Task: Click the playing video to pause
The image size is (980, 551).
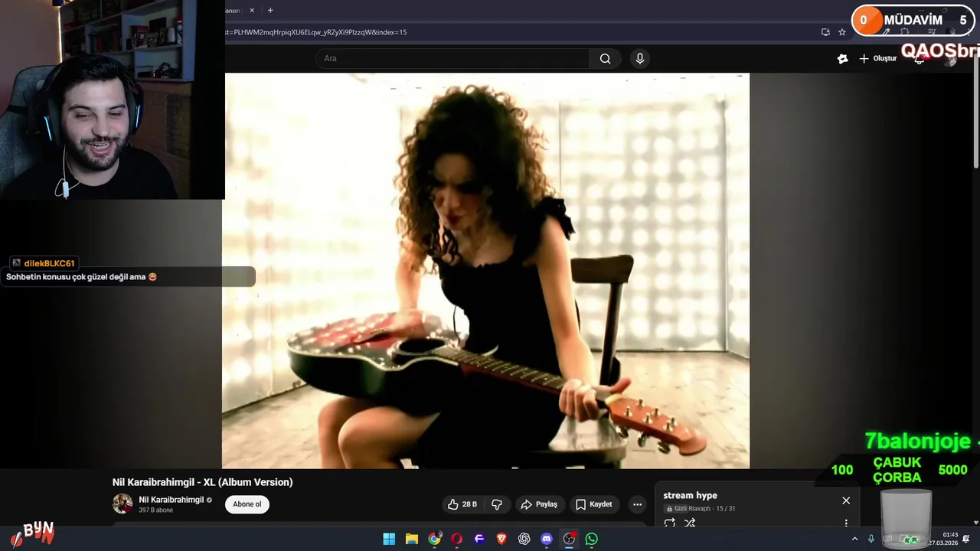Action: tap(485, 271)
